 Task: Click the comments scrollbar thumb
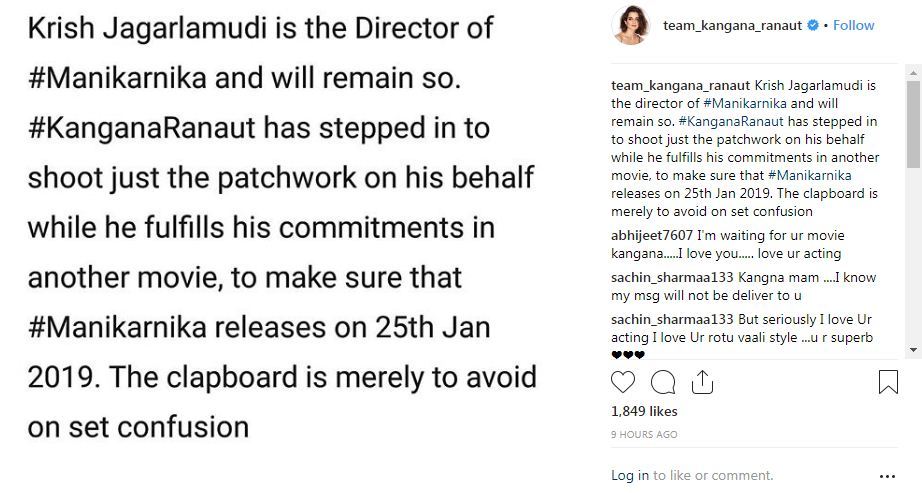click(x=913, y=124)
